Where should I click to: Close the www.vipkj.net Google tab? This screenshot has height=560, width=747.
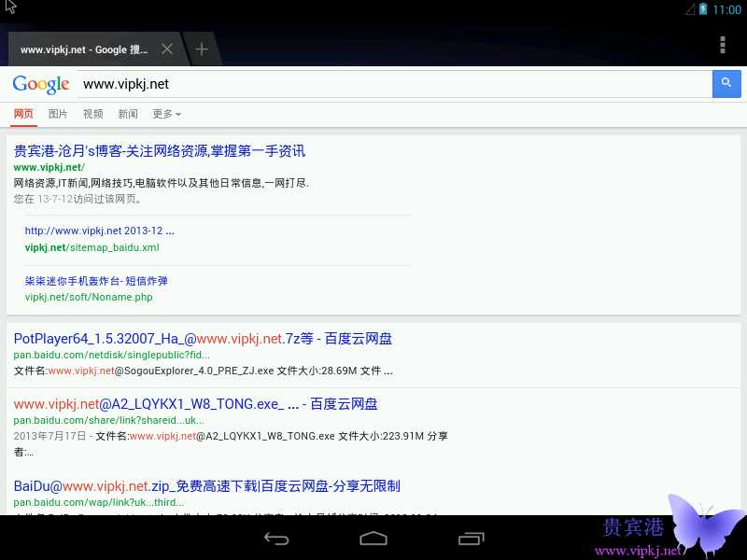[x=167, y=49]
